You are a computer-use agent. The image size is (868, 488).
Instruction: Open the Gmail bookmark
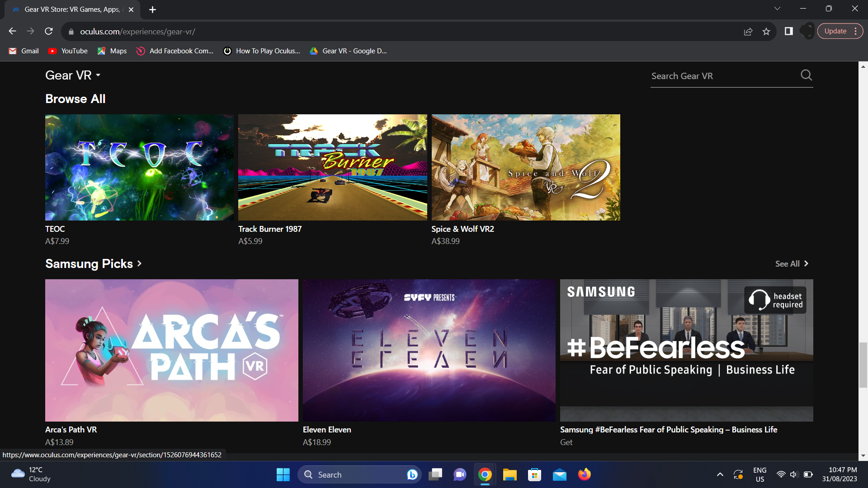click(x=24, y=51)
